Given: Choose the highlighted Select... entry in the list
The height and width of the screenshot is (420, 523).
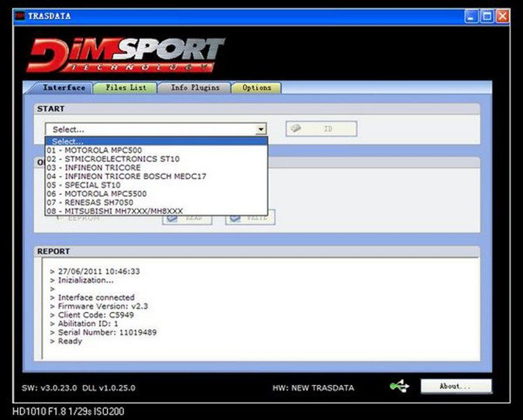Looking at the screenshot, I should [156, 141].
